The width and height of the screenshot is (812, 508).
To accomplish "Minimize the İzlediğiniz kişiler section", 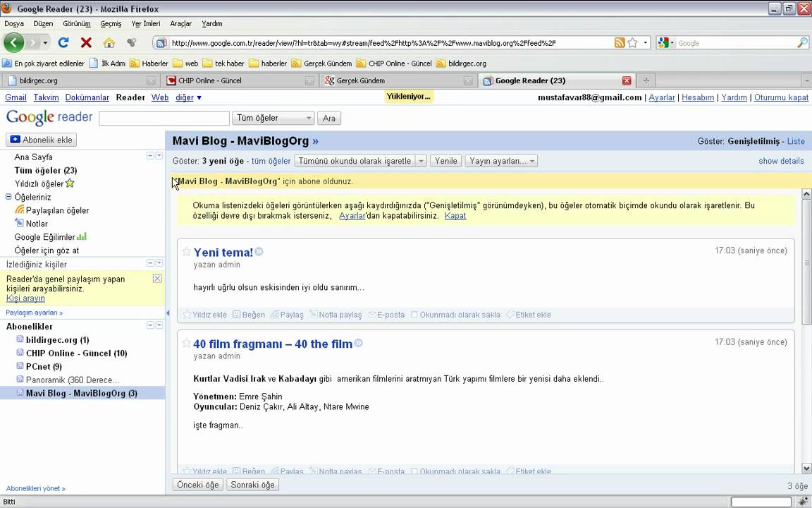I will tap(150, 262).
